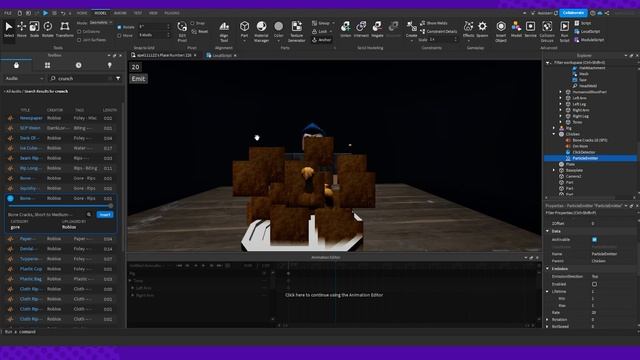Open Collision Groups editor
The height and width of the screenshot is (360, 640).
point(547,31)
